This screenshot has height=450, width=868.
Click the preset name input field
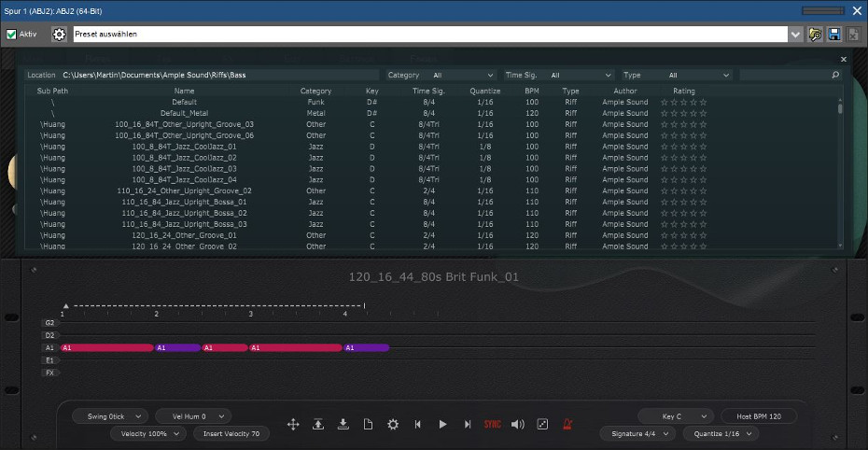pyautogui.click(x=430, y=35)
